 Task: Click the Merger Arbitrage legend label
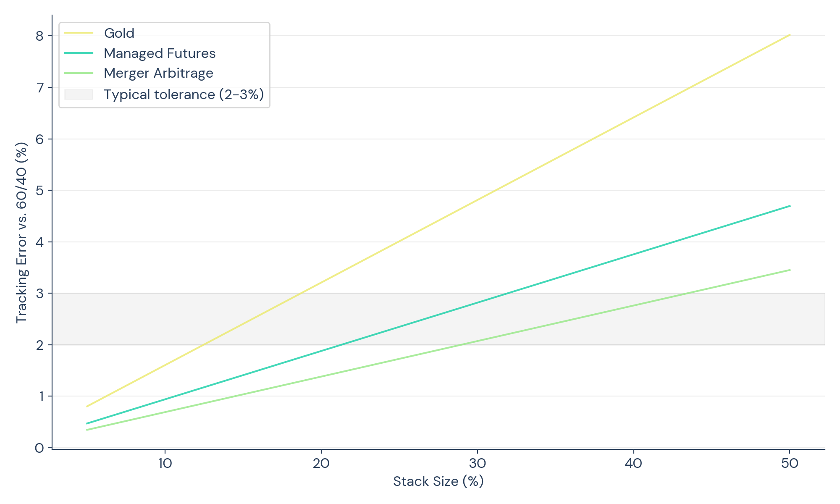(x=158, y=73)
